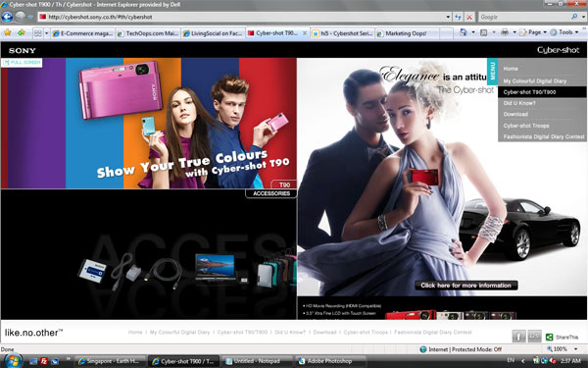
Task: Open the Quick Tabs grid icon
Action: tap(37, 33)
